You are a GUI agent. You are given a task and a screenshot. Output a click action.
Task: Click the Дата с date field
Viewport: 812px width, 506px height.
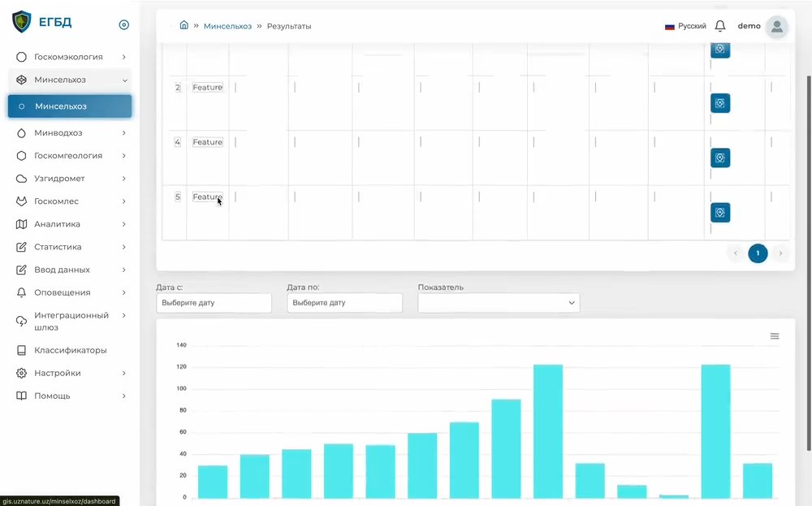(214, 303)
